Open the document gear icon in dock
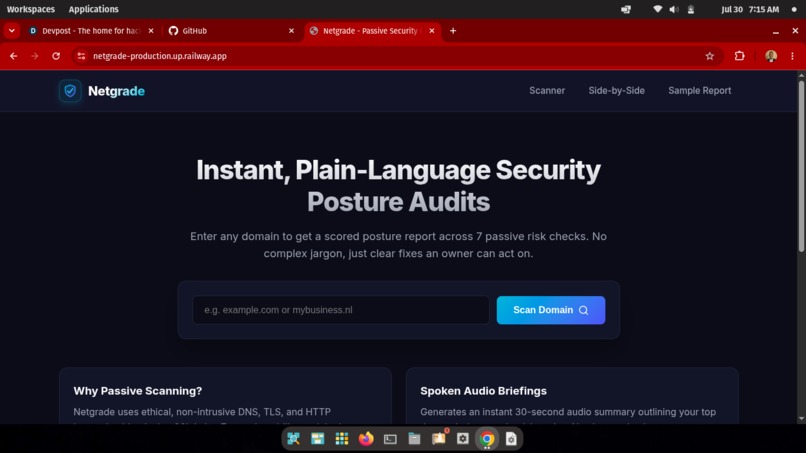806x453 pixels. [x=511, y=439]
